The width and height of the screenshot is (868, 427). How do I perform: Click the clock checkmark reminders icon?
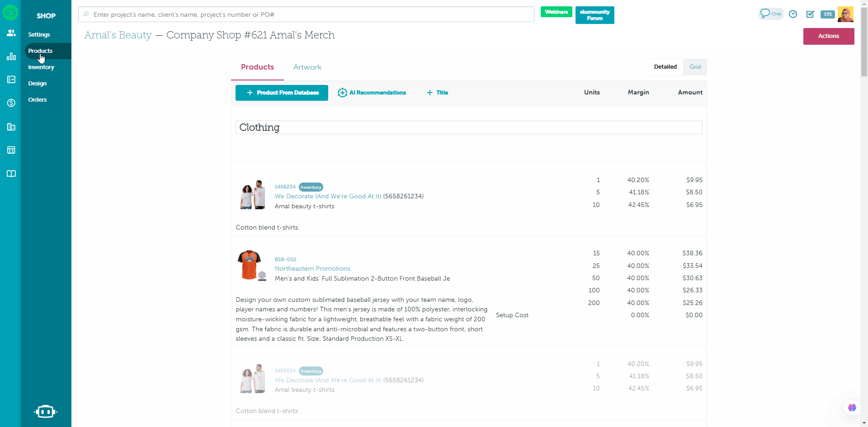(793, 14)
